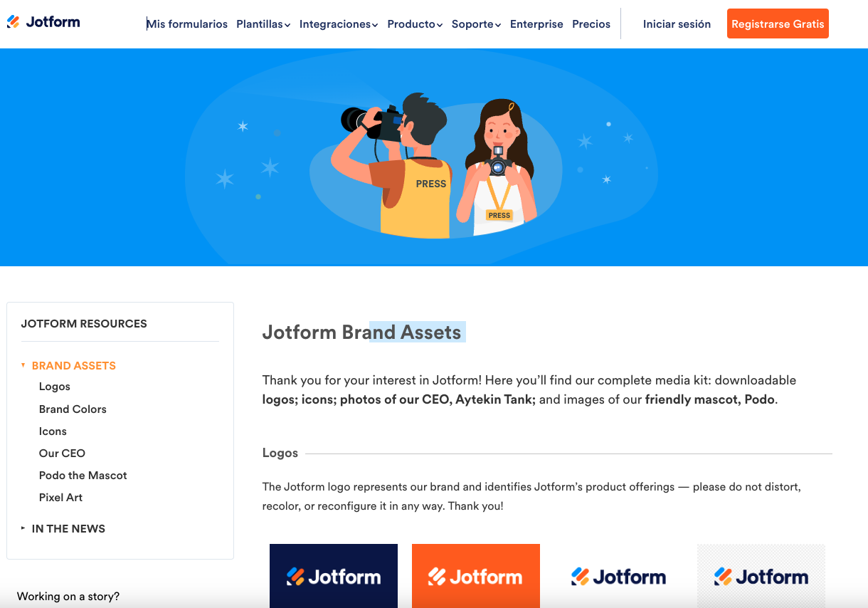Image resolution: width=868 pixels, height=608 pixels.
Task: Choose the white background Jotform logo
Action: [618, 576]
